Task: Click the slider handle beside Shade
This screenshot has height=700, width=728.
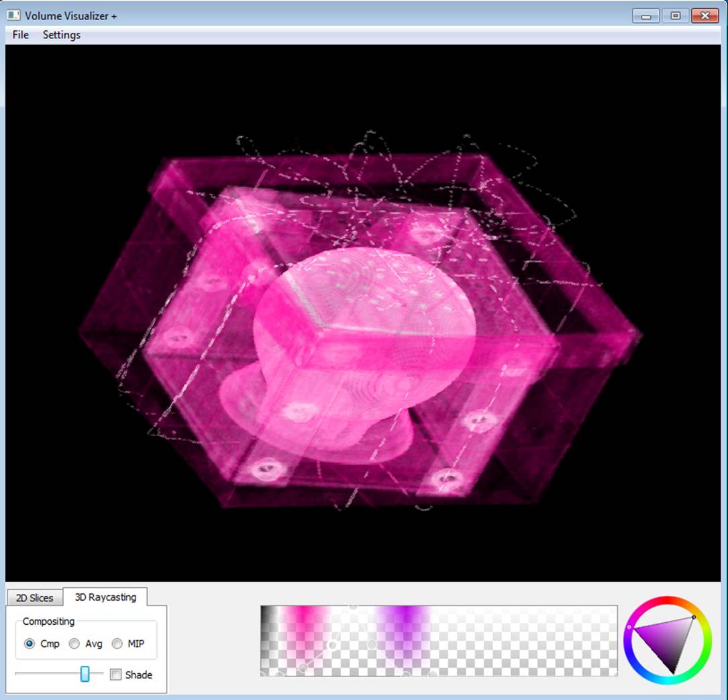Action: point(85,674)
